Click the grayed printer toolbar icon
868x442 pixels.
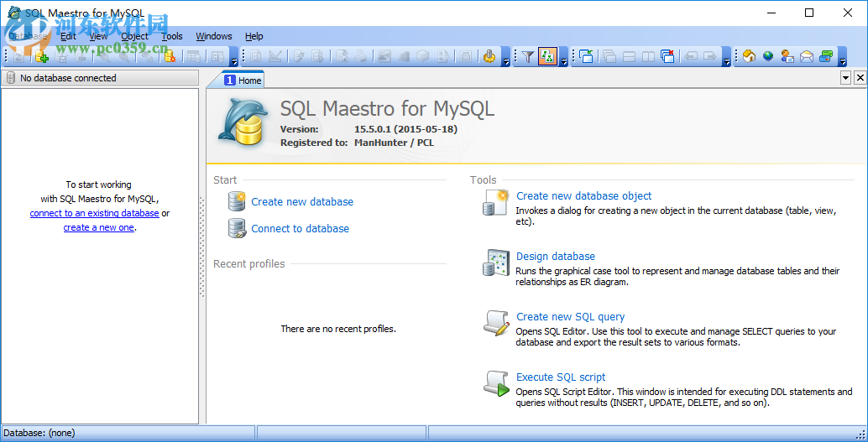[360, 56]
